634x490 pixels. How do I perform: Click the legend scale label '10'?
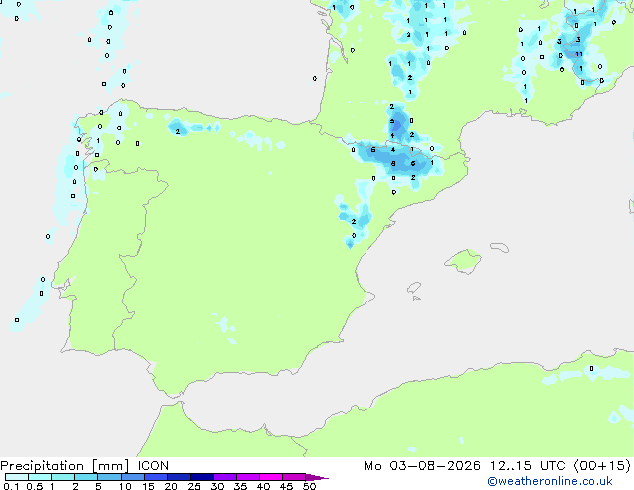coord(125,486)
